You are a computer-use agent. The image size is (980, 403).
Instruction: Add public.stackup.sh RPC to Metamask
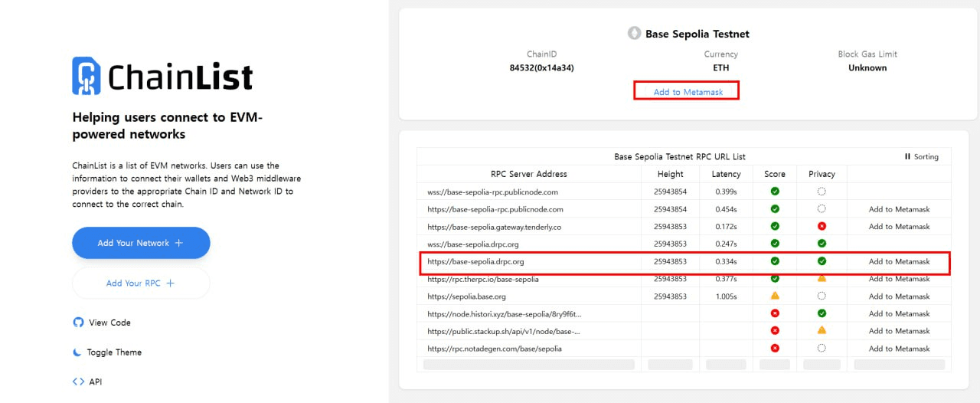click(x=899, y=331)
